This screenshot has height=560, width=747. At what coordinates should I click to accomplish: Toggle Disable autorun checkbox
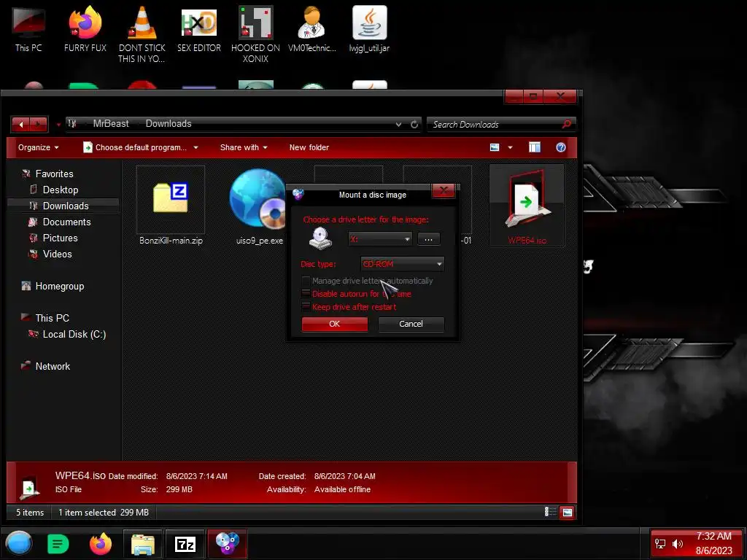click(x=306, y=294)
